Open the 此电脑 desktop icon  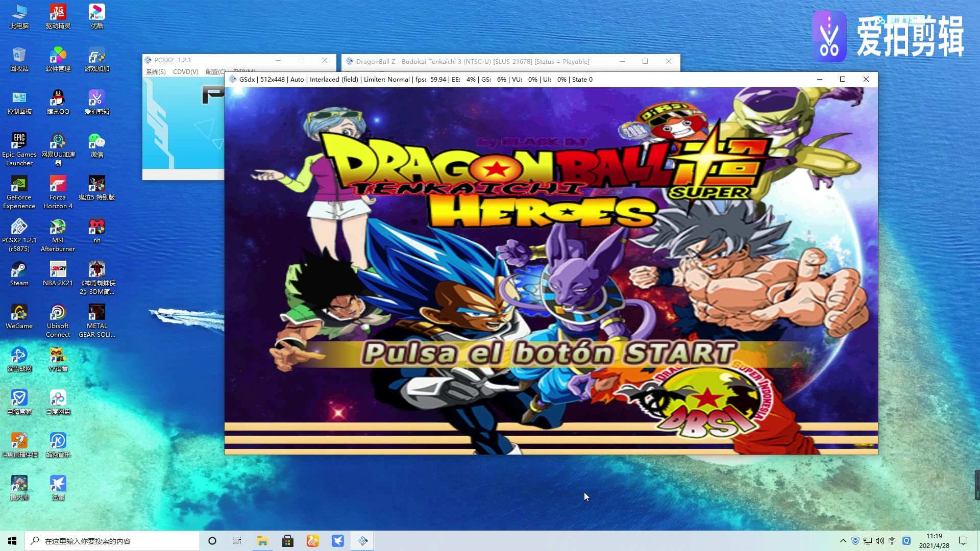click(19, 16)
